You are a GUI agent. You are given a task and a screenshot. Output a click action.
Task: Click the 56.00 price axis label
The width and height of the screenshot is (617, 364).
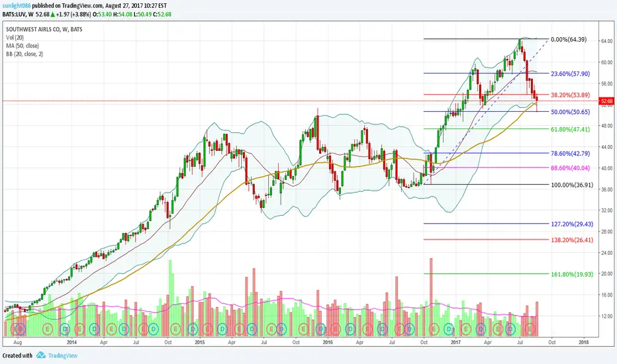click(606, 84)
